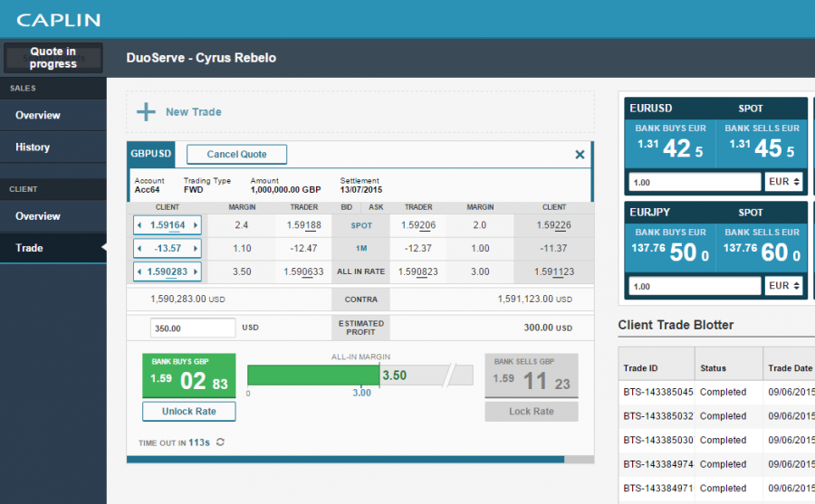Viewport: 815px width, 504px height.
Task: Click trader ask rate 1.59206
Action: [418, 225]
